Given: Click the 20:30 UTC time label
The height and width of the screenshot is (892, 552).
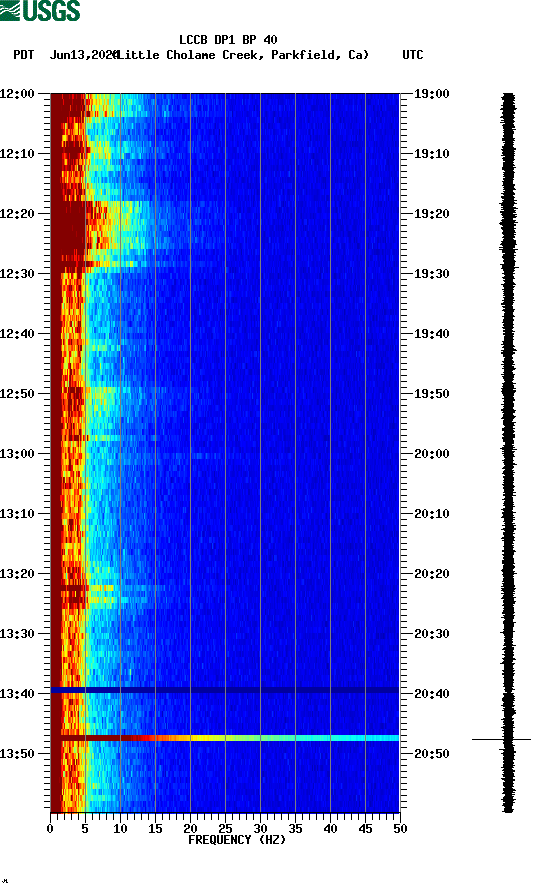Looking at the screenshot, I should pos(432,634).
